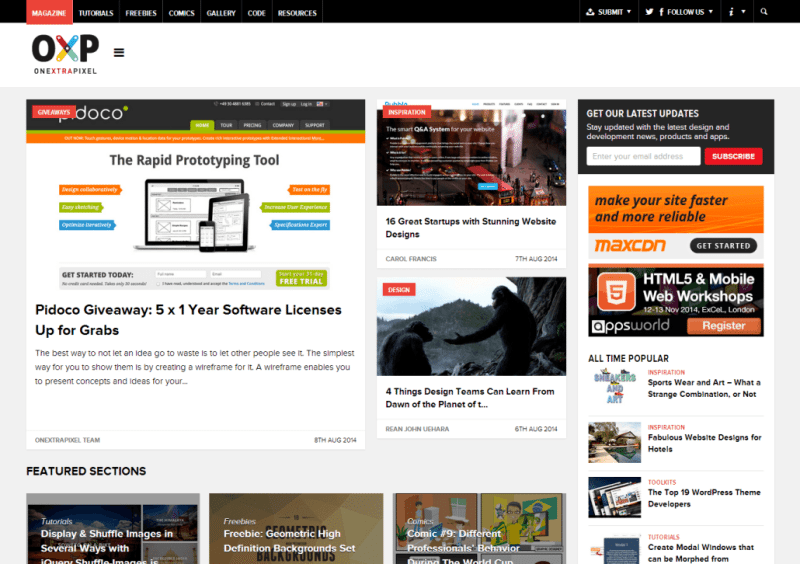Image resolution: width=800 pixels, height=564 pixels.
Task: Open Fabulous Website Designs for Hotels link
Action: point(704,443)
